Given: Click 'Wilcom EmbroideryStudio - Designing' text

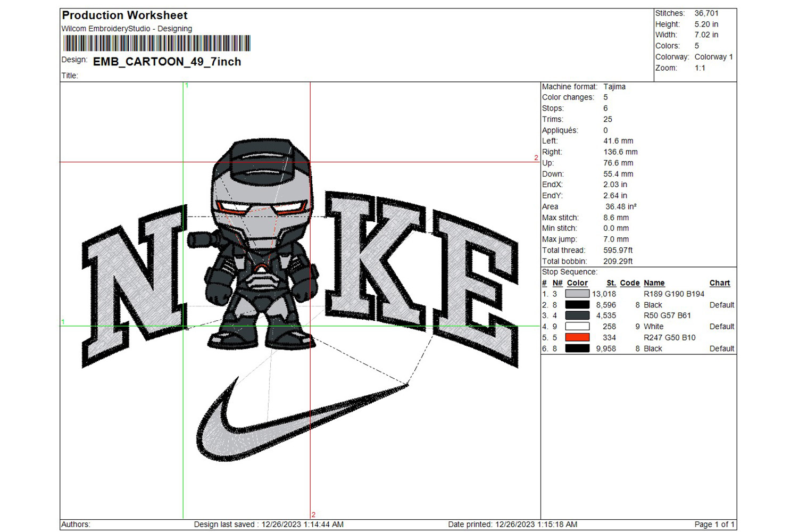Looking at the screenshot, I should [x=127, y=29].
